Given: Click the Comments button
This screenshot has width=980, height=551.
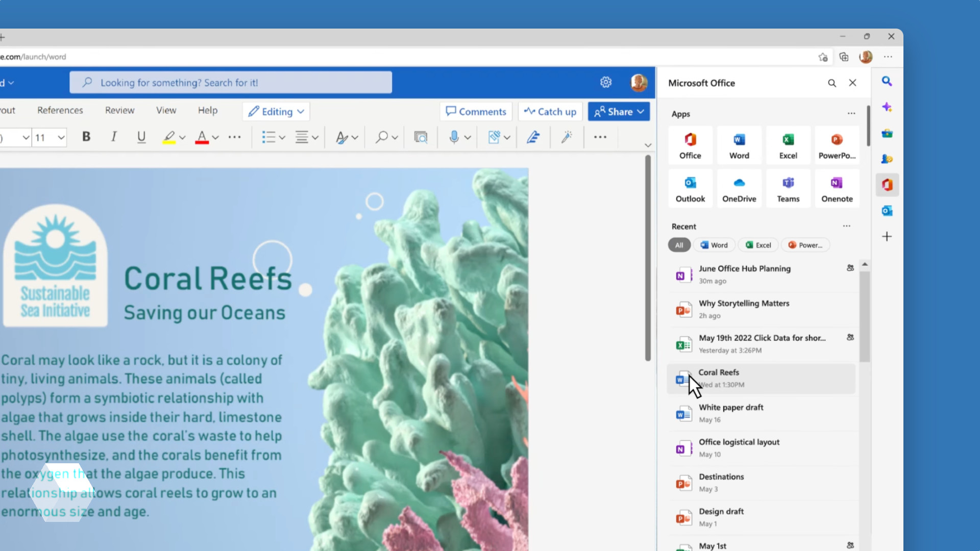Looking at the screenshot, I should pyautogui.click(x=476, y=112).
